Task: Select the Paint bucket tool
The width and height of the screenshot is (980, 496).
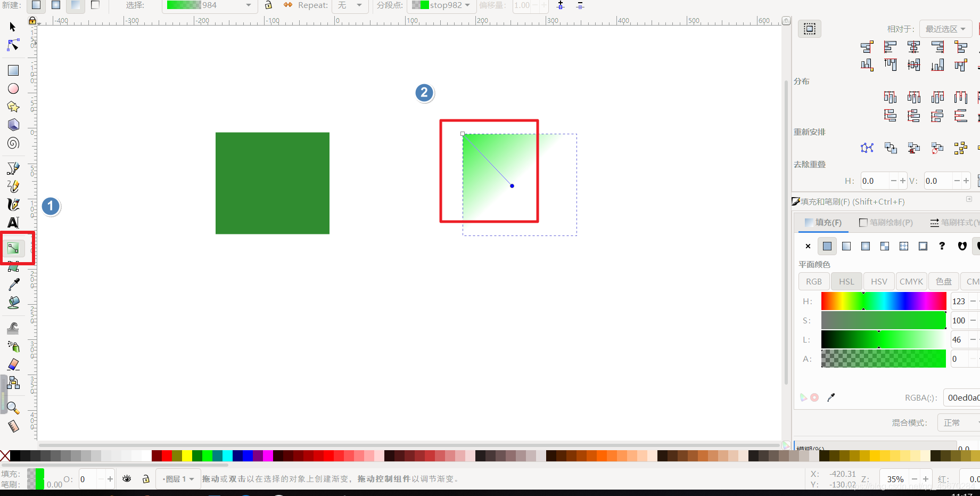Action: pos(13,303)
